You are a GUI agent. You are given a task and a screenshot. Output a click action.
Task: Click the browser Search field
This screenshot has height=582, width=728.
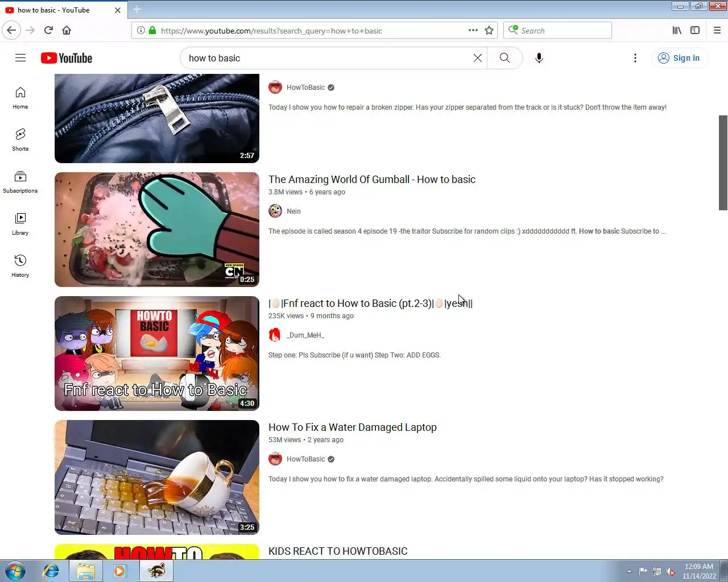pos(557,30)
